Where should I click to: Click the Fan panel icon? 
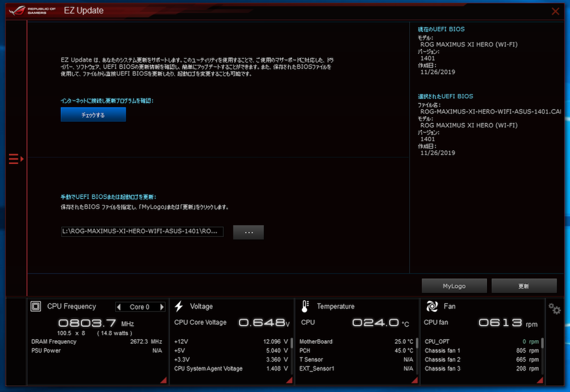pos(432,306)
